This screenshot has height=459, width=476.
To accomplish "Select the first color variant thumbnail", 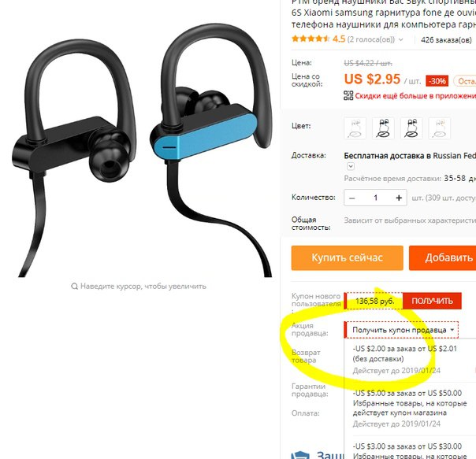I will click(355, 128).
